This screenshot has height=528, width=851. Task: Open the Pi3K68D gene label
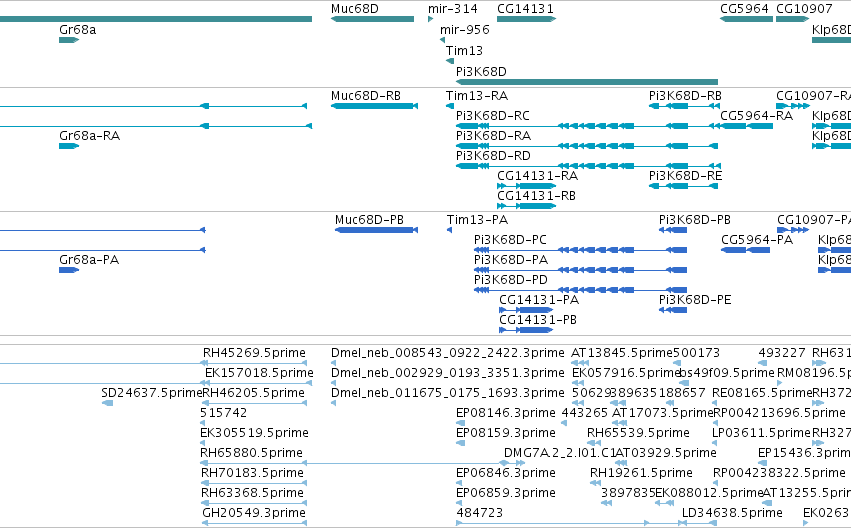pyautogui.click(x=481, y=72)
